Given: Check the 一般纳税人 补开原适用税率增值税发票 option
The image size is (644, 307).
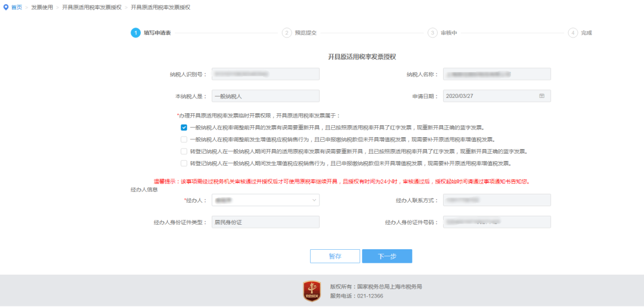Looking at the screenshot, I should 184,139.
